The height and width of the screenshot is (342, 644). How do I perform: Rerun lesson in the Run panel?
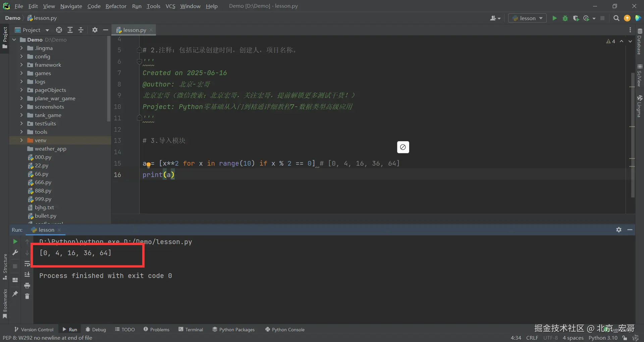[x=15, y=241]
